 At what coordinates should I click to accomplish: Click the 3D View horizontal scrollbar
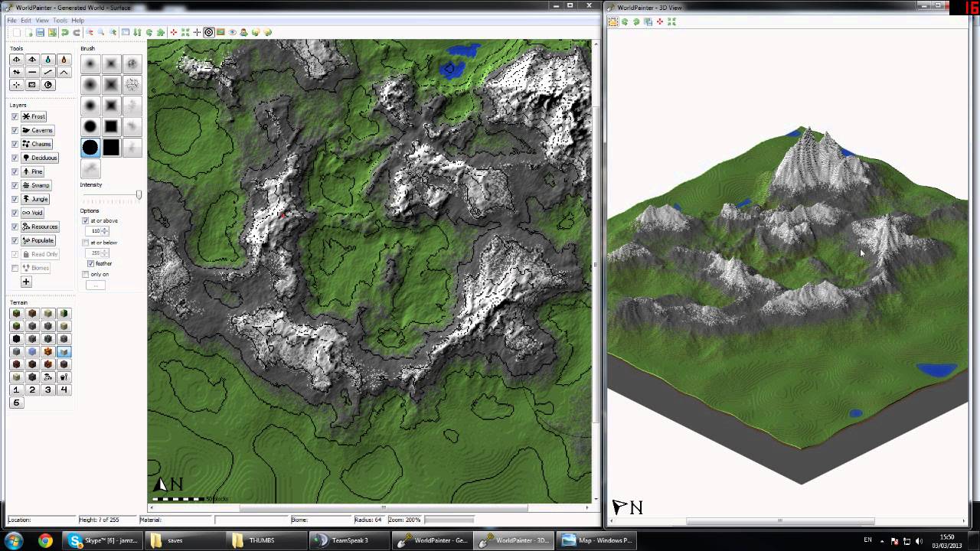pyautogui.click(x=779, y=522)
